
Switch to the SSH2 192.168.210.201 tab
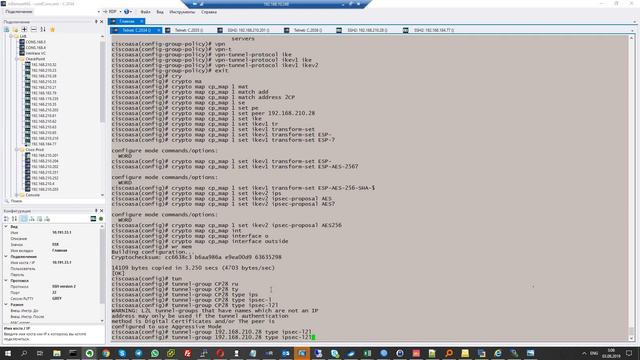click(x=248, y=30)
